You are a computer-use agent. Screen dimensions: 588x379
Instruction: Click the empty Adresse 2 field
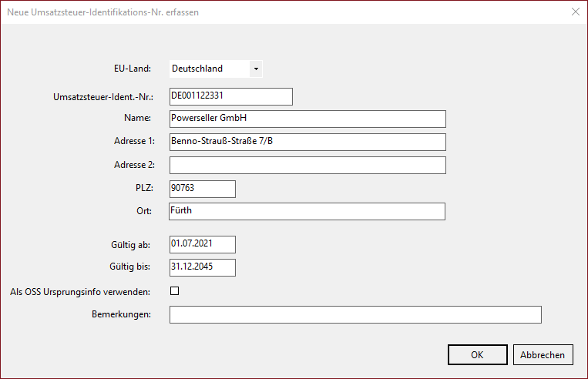tap(307, 166)
